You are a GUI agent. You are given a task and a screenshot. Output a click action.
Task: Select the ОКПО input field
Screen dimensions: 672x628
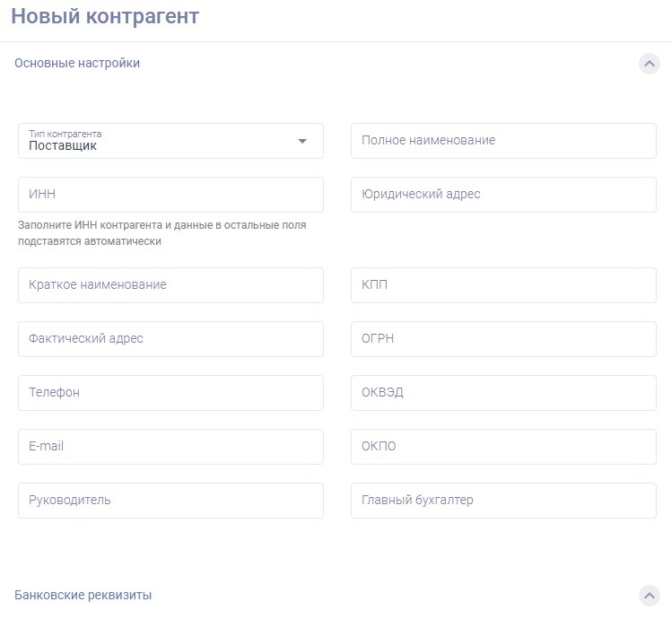(x=503, y=447)
